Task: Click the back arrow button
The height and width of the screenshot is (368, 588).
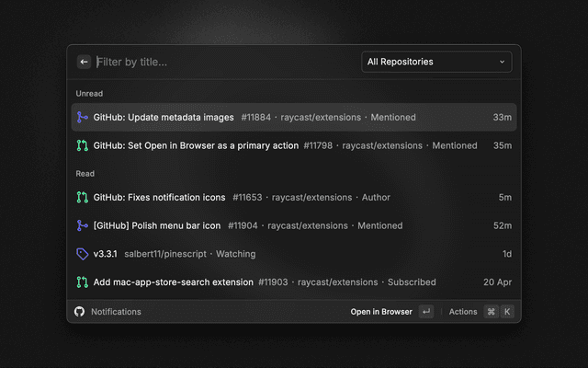Action: pos(84,62)
